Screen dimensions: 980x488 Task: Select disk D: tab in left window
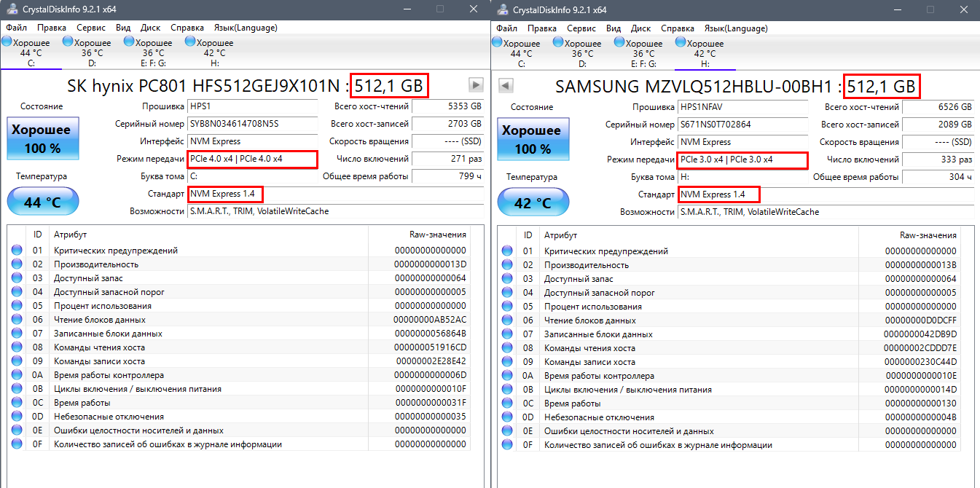coord(93,53)
